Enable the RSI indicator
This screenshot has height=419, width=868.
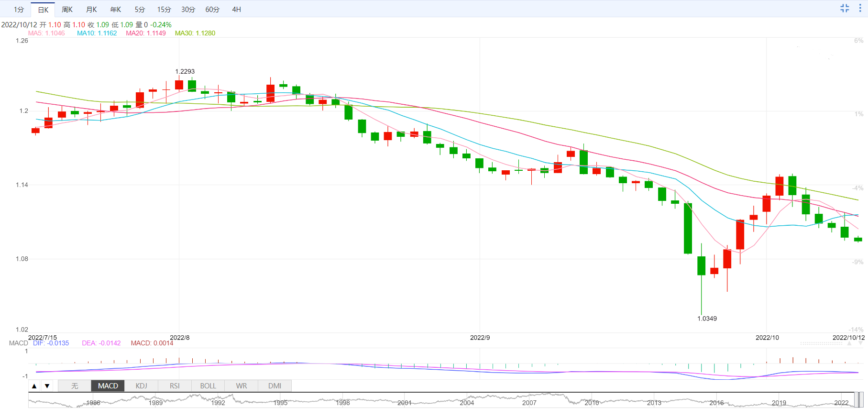coord(175,386)
